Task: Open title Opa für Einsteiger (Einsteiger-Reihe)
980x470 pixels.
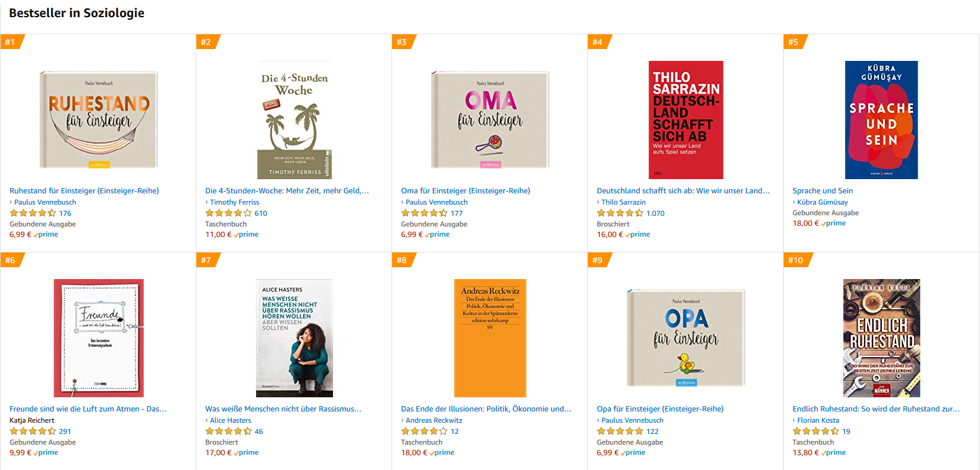Action: click(660, 409)
